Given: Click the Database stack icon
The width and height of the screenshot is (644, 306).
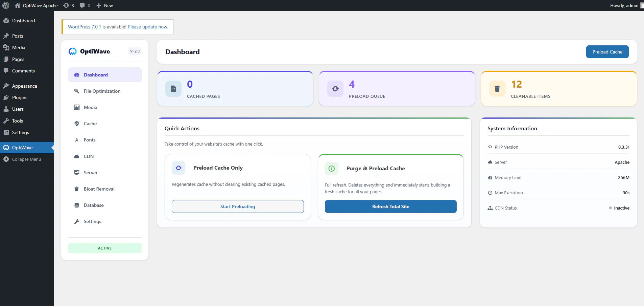Looking at the screenshot, I should pyautogui.click(x=77, y=205).
